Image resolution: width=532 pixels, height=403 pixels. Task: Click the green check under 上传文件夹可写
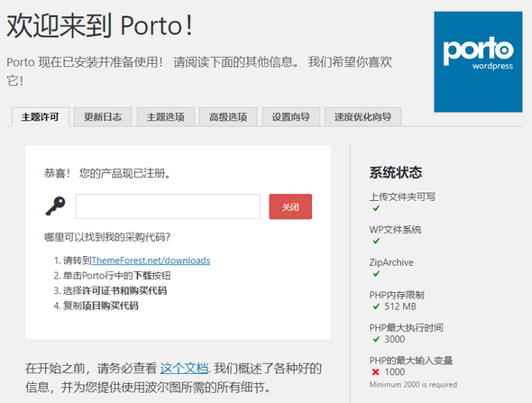tap(376, 208)
